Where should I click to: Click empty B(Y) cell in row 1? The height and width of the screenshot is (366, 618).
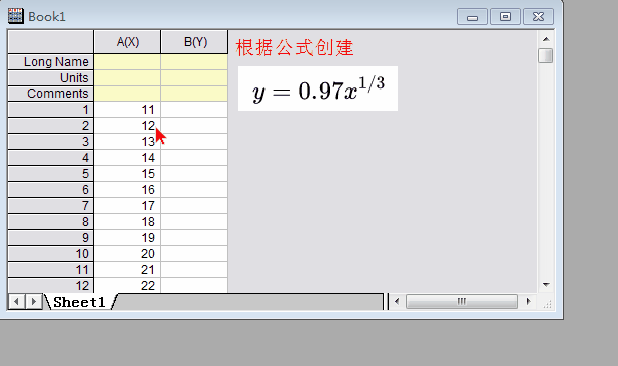click(x=194, y=110)
